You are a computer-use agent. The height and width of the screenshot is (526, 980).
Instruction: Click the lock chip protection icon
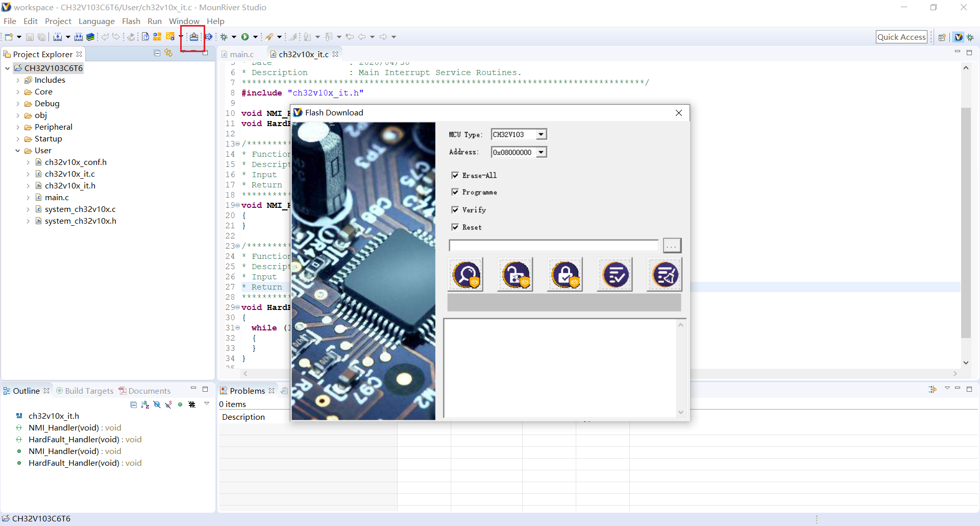coord(565,274)
